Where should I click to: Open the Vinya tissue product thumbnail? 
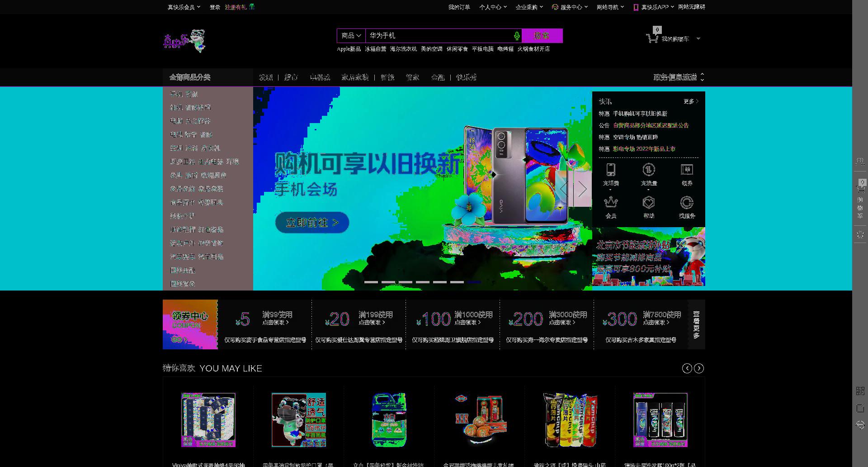(x=208, y=420)
